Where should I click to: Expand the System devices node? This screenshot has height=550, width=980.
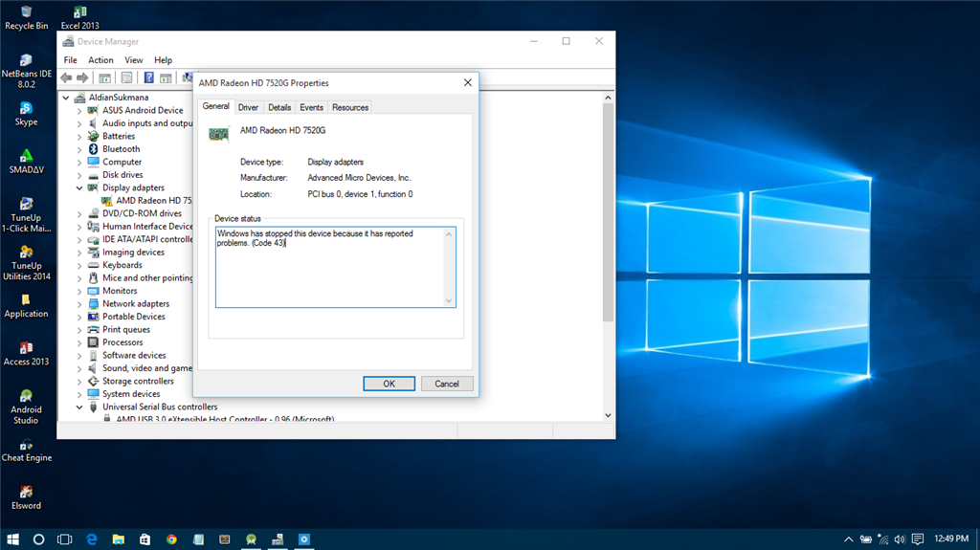[x=79, y=394]
